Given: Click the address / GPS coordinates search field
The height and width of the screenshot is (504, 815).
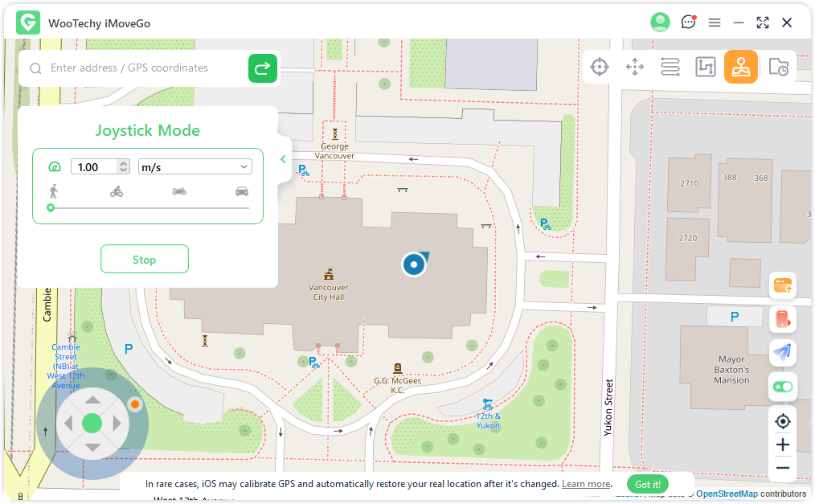Looking at the screenshot, I should 145,68.
